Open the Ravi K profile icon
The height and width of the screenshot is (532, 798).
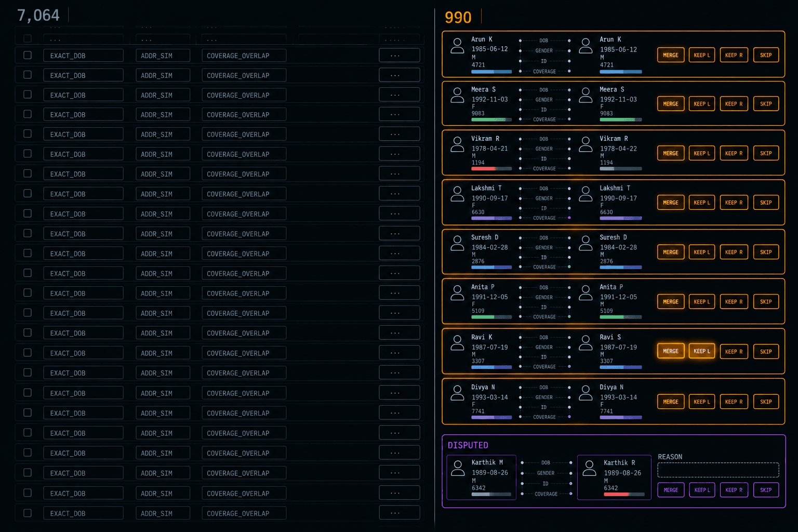click(x=457, y=343)
